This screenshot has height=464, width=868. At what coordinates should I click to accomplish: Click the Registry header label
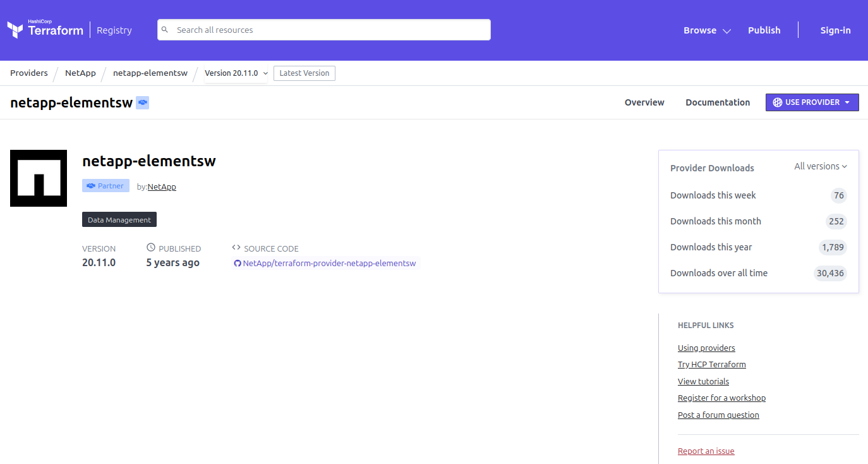(114, 30)
